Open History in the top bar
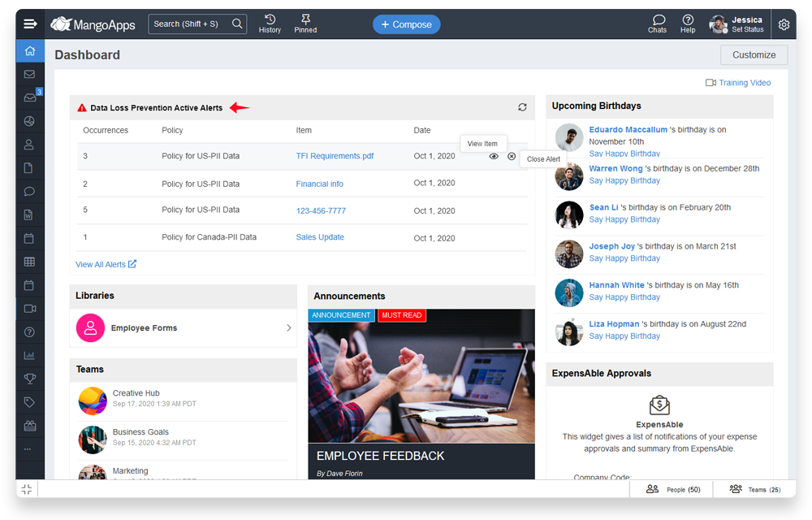 pyautogui.click(x=270, y=24)
